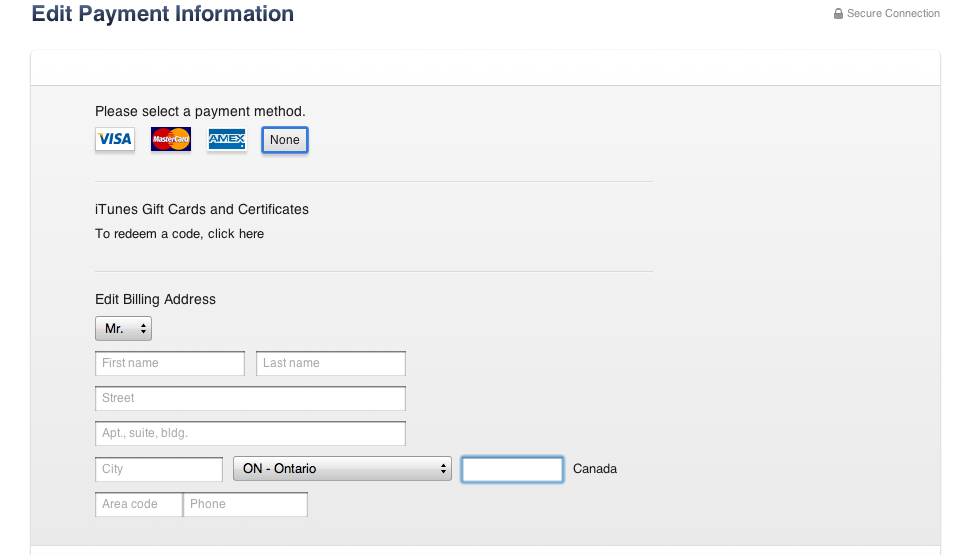Focus the City input box
Image resolution: width=964 pixels, height=555 pixels.
point(159,469)
